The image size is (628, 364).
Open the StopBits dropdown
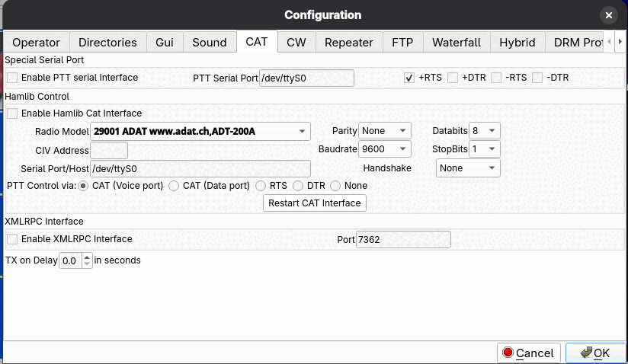[x=484, y=149]
